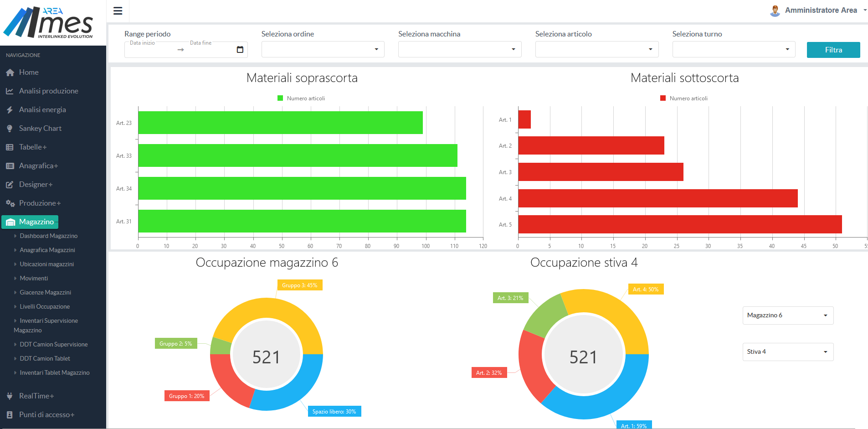The width and height of the screenshot is (868, 429).
Task: Click the Produzione gears icon
Action: click(x=10, y=203)
